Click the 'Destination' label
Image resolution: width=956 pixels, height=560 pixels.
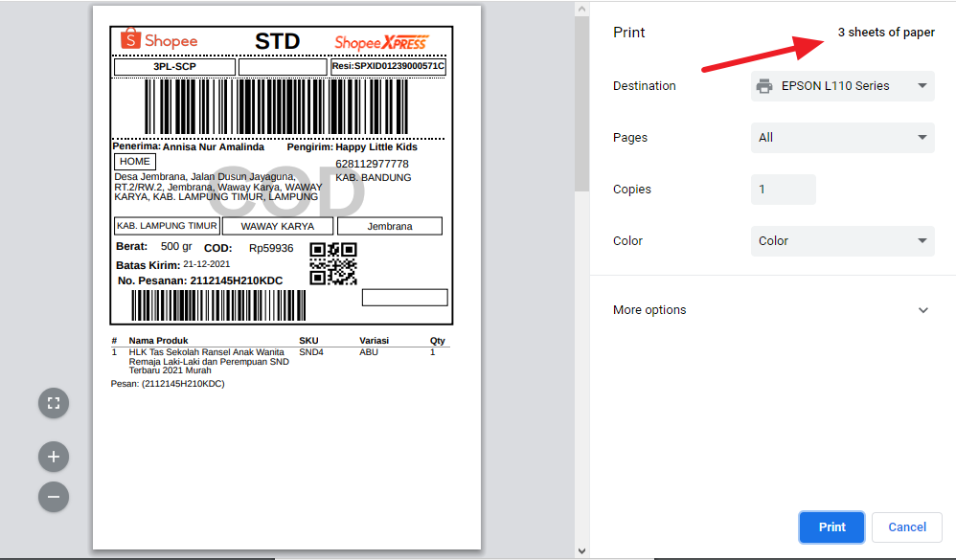pos(645,86)
